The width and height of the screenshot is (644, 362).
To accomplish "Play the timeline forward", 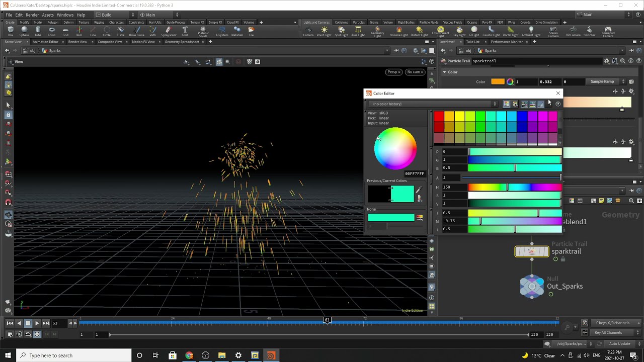I will click(x=37, y=323).
